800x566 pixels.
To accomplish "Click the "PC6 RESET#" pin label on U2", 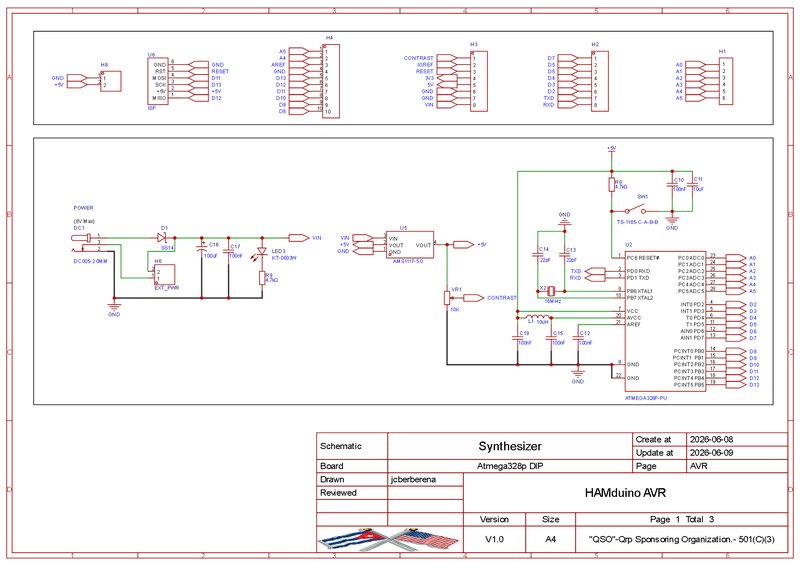I will (x=643, y=258).
